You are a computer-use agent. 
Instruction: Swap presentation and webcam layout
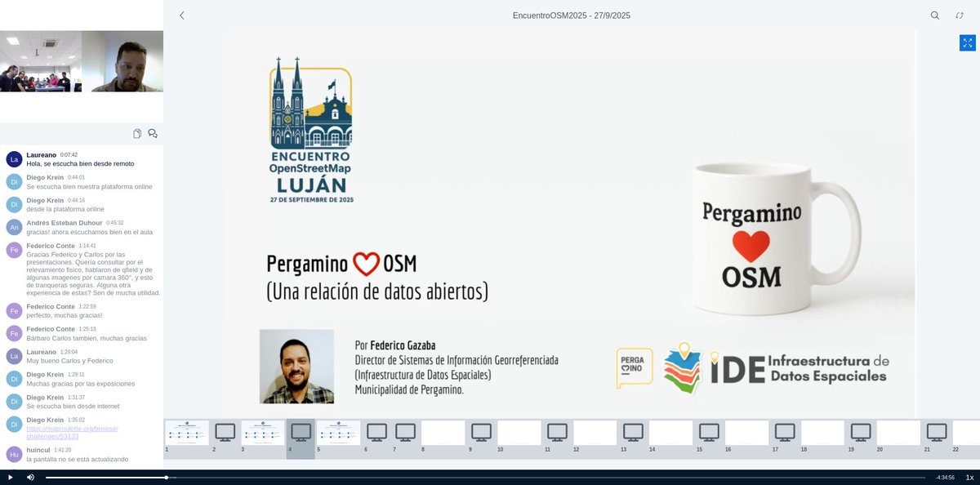960,16
